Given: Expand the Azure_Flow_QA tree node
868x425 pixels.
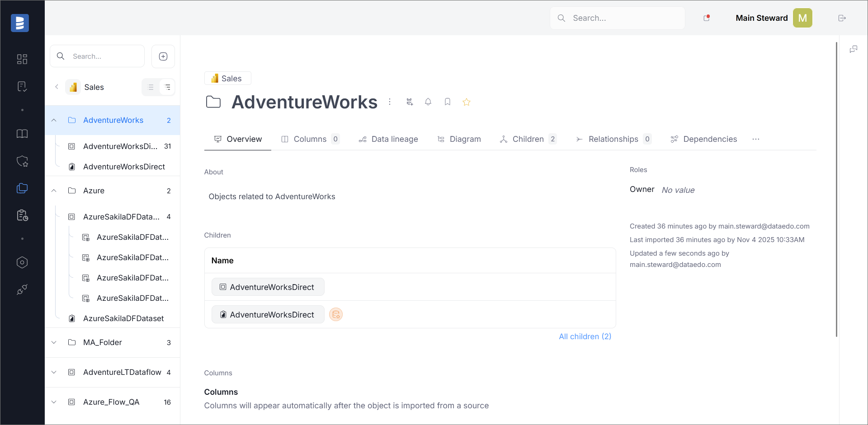Looking at the screenshot, I should click(54, 402).
